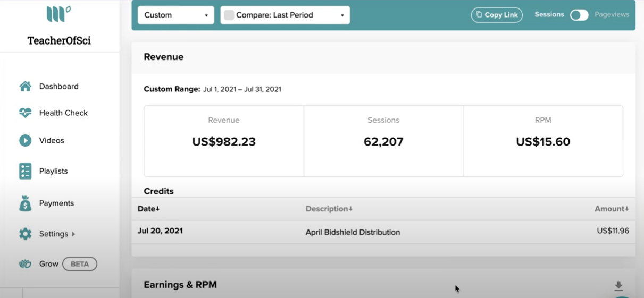Open the Custom date range dropdown
This screenshot has width=644, height=298.
[176, 15]
